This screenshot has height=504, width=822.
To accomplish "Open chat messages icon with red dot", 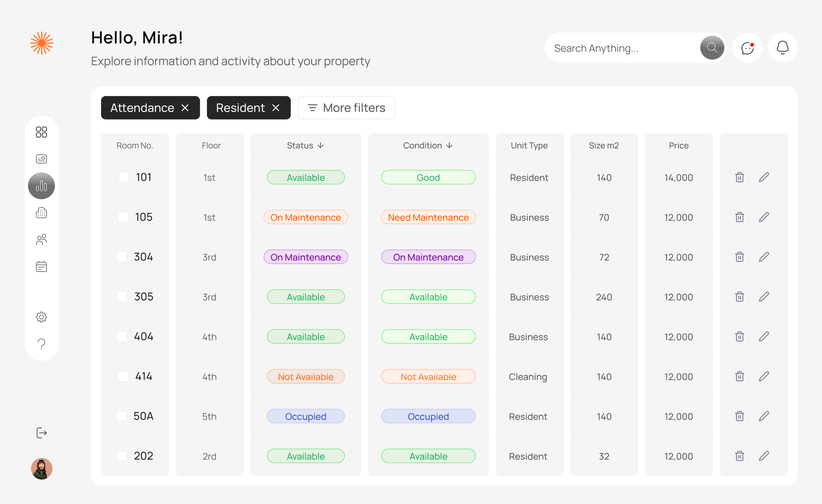I will (747, 48).
